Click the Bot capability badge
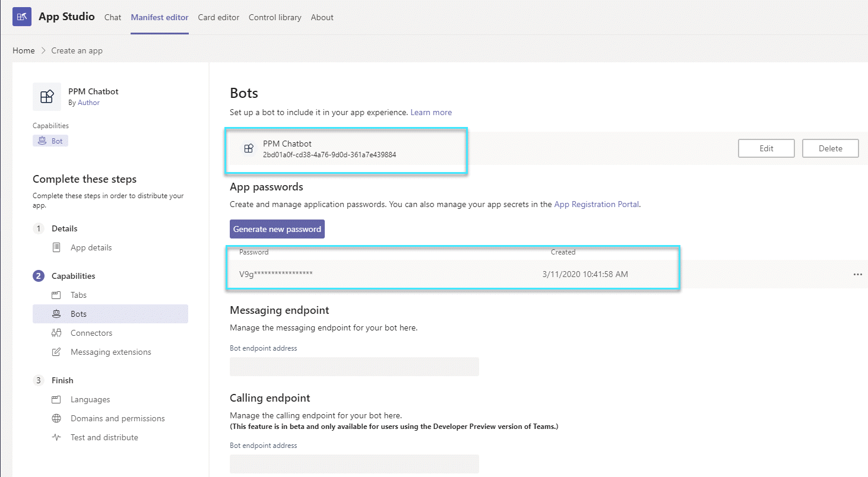The image size is (868, 477). (x=50, y=141)
